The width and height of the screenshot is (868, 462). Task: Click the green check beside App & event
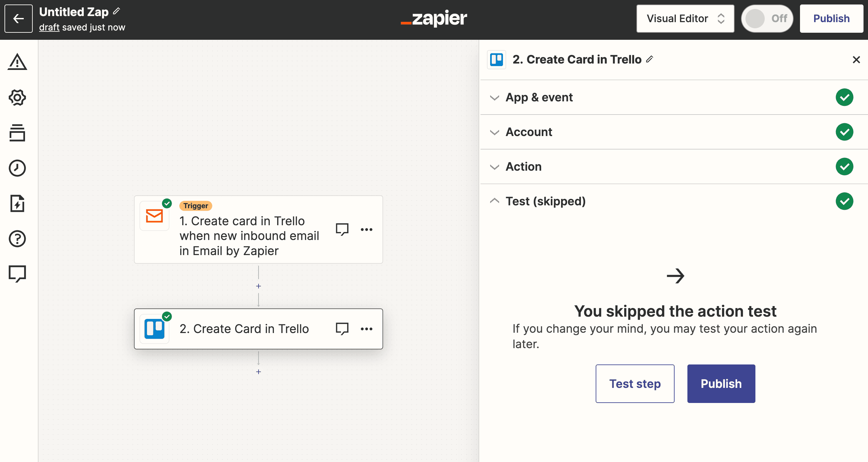[x=844, y=97]
